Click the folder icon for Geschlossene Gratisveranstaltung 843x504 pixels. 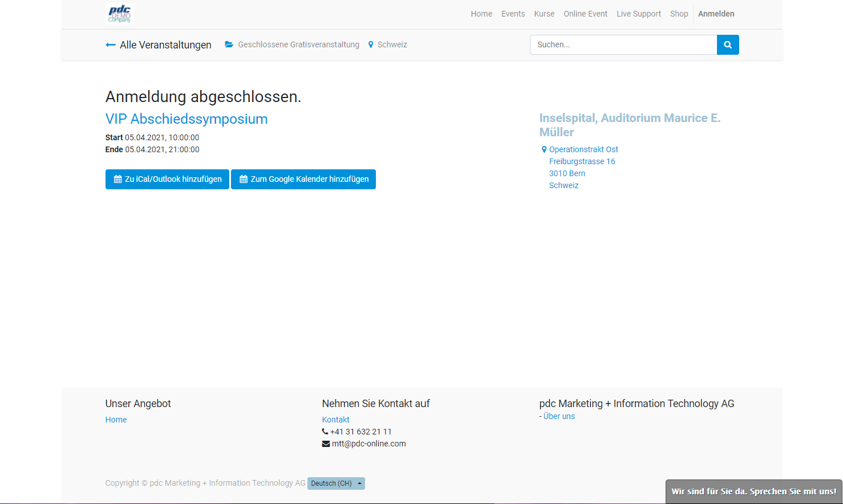229,44
